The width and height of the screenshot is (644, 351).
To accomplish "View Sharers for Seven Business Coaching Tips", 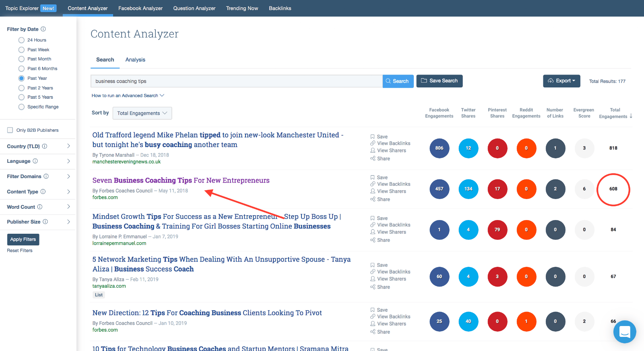I will point(388,191).
